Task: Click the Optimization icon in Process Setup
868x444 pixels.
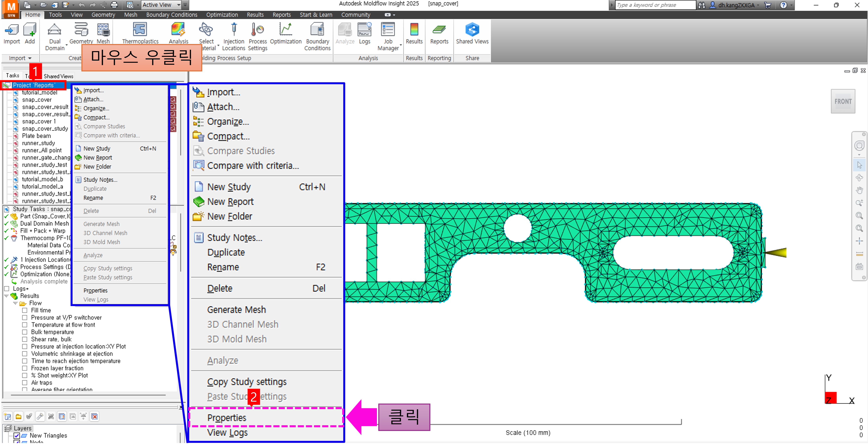Action: pos(286,30)
